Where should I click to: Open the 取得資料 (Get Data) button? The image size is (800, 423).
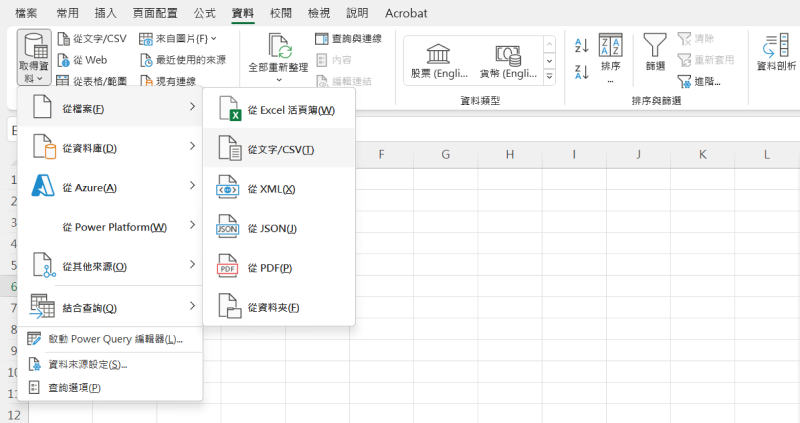(34, 57)
